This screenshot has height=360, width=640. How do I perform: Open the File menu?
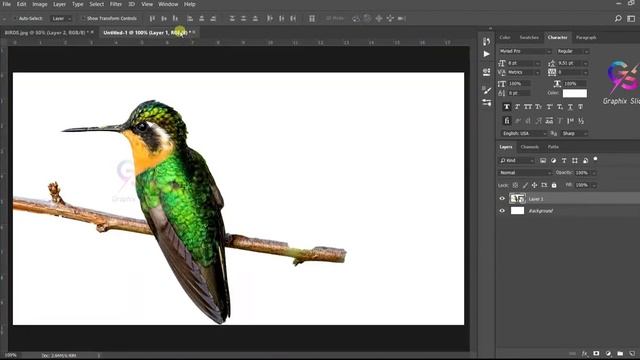7,4
